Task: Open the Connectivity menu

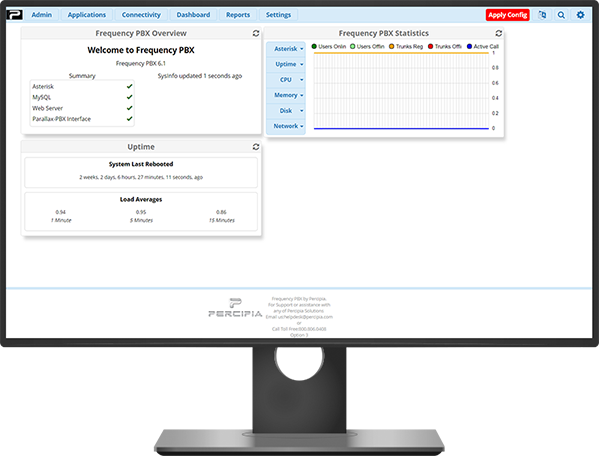Action: (x=141, y=15)
